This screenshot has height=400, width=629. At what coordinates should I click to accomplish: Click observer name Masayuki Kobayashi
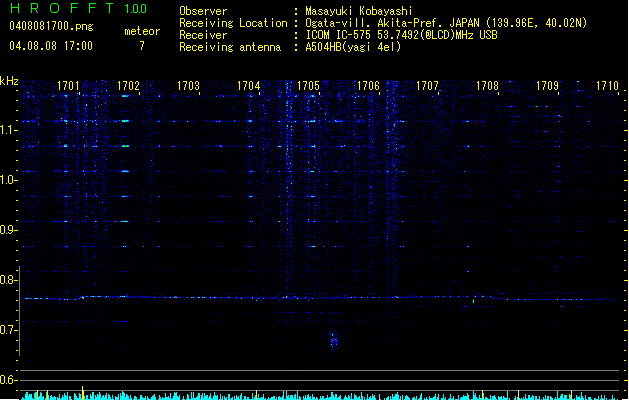click(359, 11)
